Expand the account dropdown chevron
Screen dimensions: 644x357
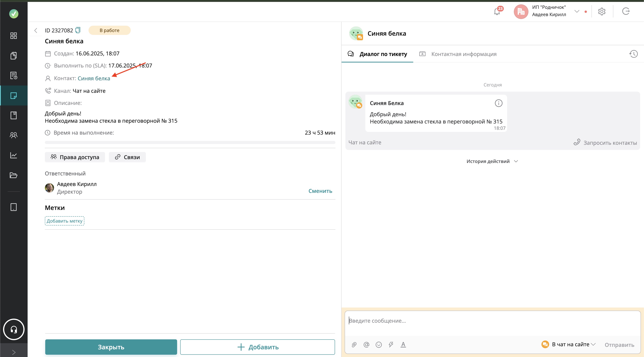pyautogui.click(x=577, y=11)
